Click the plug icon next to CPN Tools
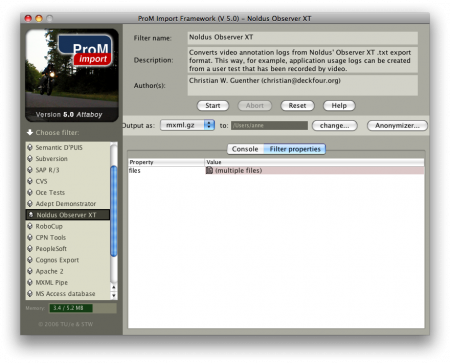450x363 pixels. pos(30,237)
